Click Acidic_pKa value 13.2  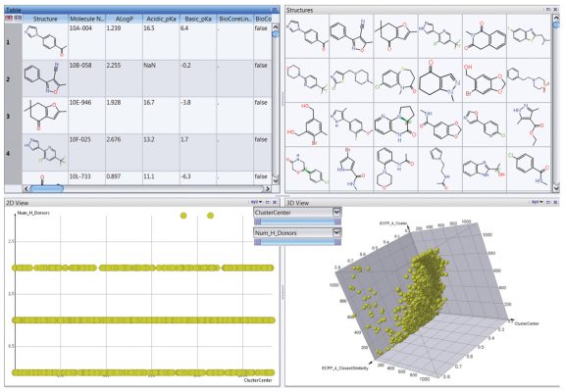[x=149, y=139]
